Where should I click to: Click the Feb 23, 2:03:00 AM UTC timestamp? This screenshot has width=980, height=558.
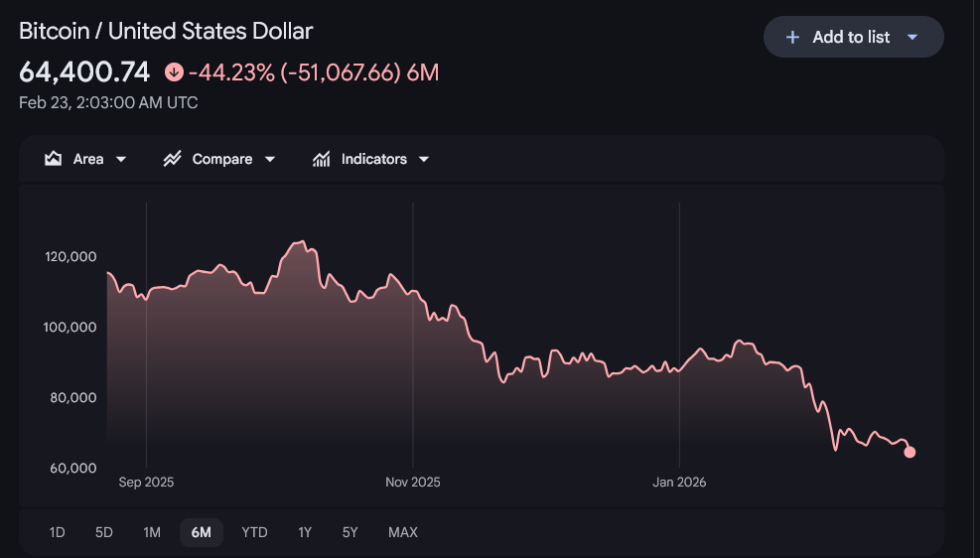click(108, 102)
